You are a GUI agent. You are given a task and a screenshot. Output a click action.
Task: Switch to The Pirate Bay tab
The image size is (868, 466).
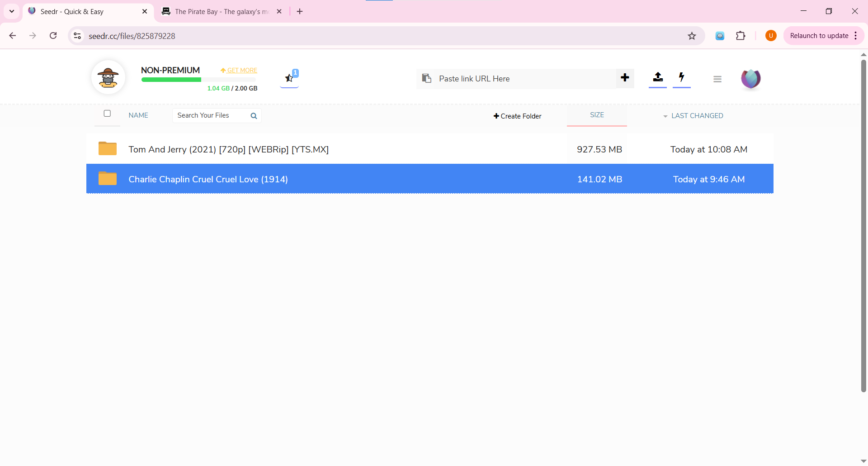pyautogui.click(x=221, y=12)
